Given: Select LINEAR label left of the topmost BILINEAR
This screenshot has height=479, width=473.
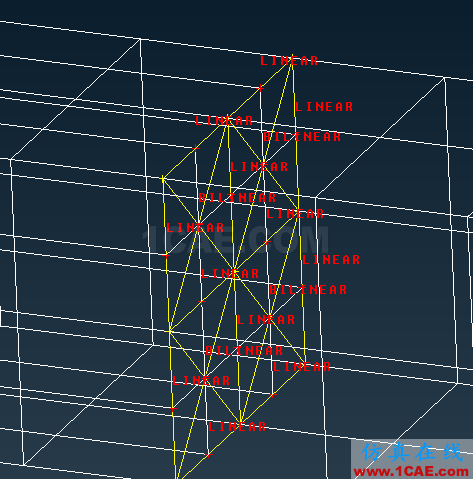Looking at the screenshot, I should tap(224, 121).
